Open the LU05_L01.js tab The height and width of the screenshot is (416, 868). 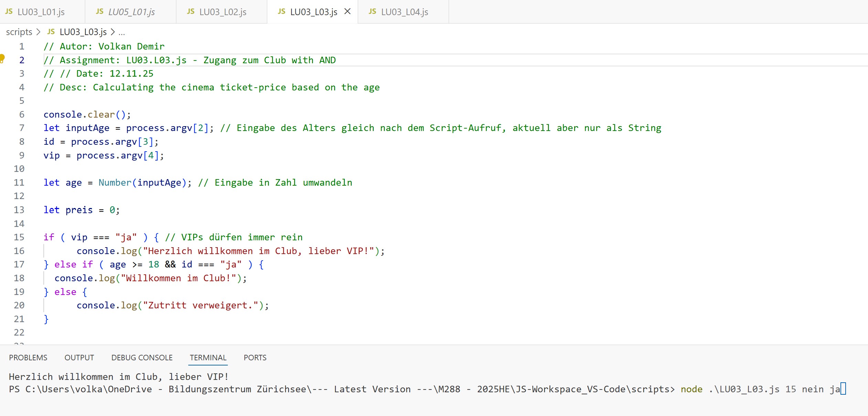tap(131, 12)
